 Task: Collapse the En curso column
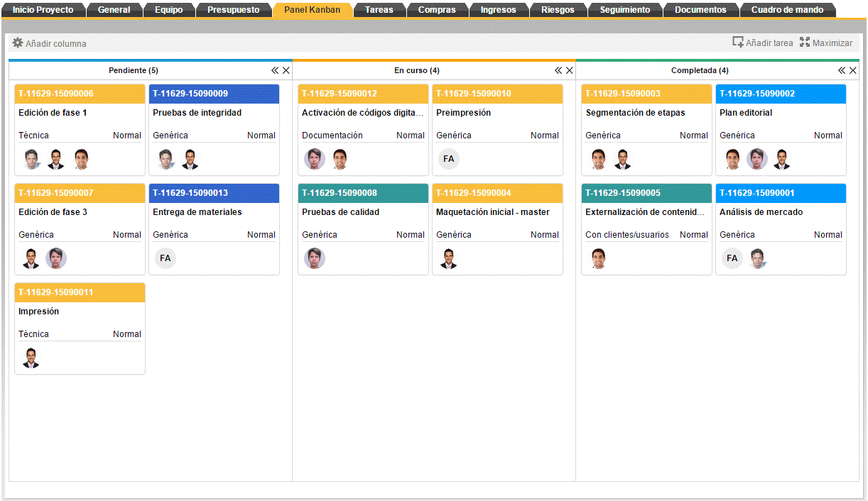(558, 71)
